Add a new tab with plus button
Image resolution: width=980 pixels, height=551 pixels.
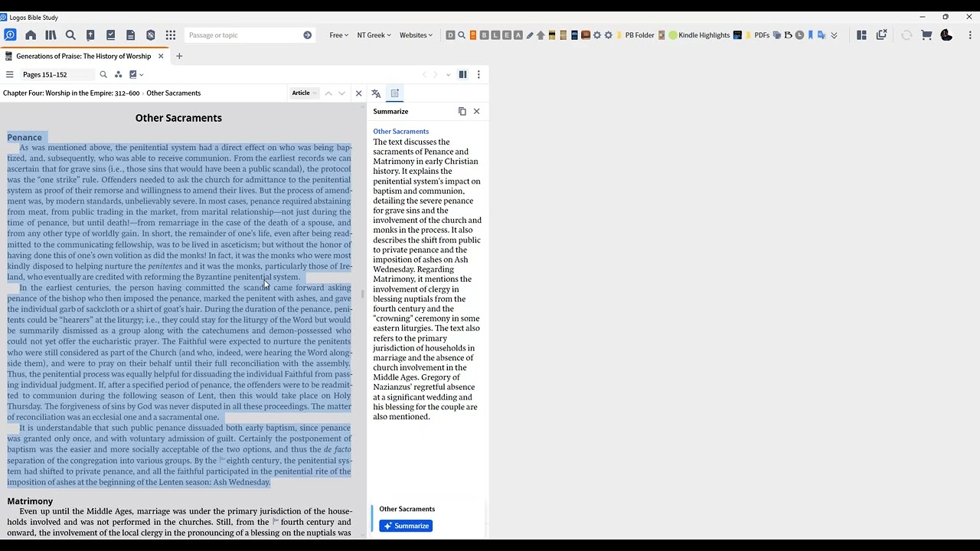click(179, 56)
